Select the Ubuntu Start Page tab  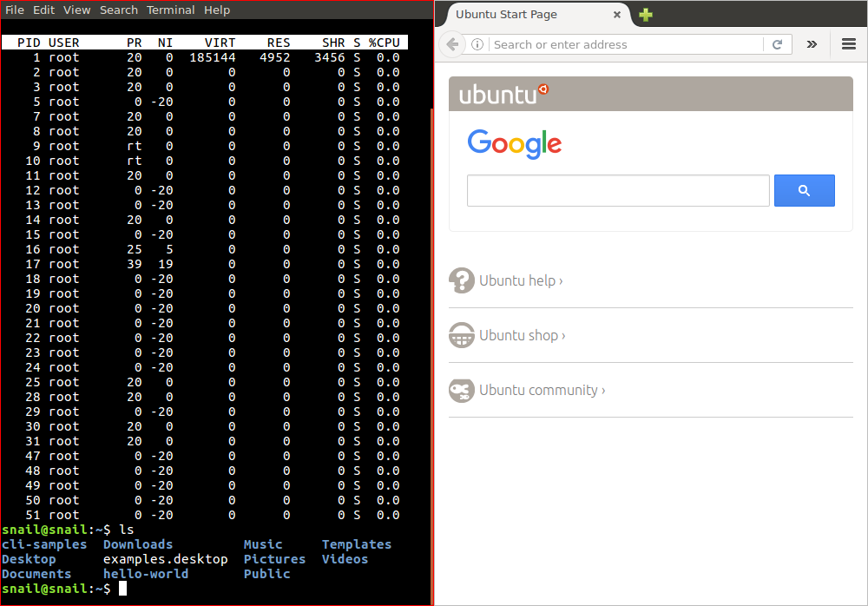521,15
